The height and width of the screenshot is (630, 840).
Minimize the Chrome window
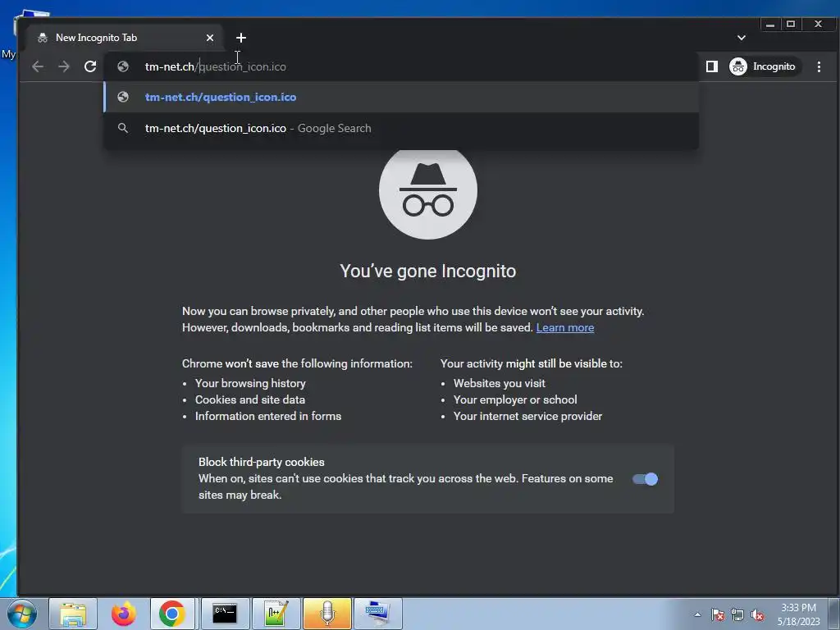point(769,24)
